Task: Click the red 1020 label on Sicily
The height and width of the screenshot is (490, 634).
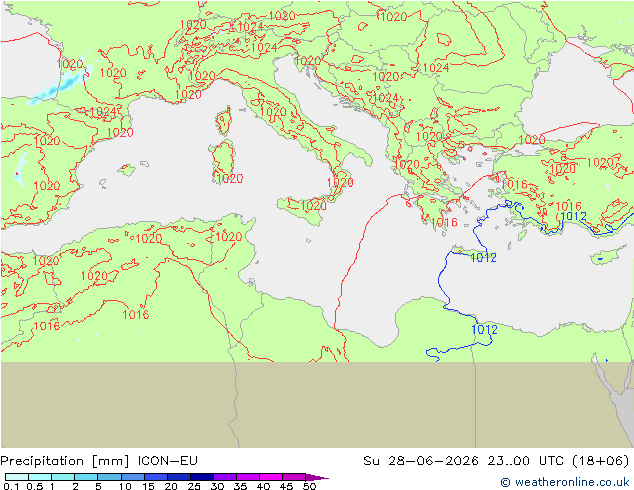Action: coord(313,205)
